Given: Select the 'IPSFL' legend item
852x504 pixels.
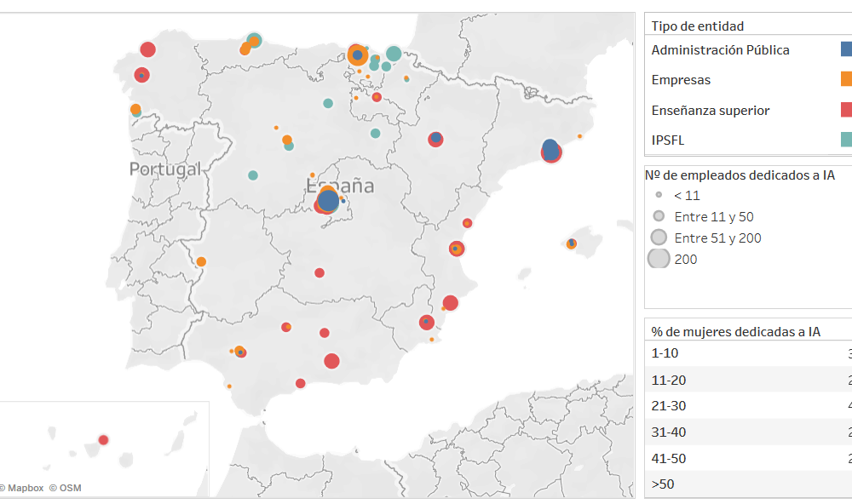Looking at the screenshot, I should tap(668, 140).
